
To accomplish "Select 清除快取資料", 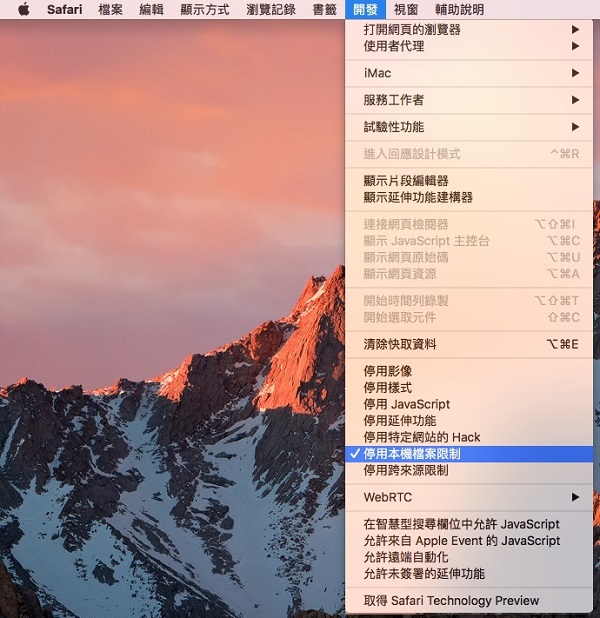I will point(469,344).
